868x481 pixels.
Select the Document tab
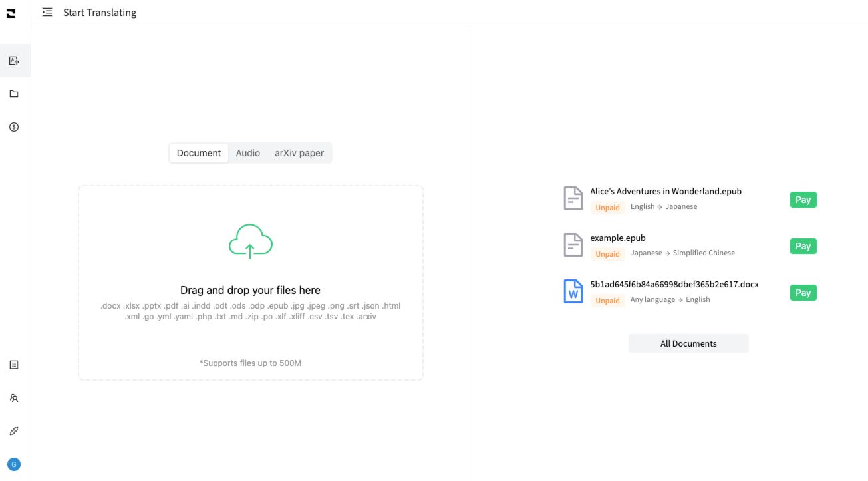[x=199, y=153]
